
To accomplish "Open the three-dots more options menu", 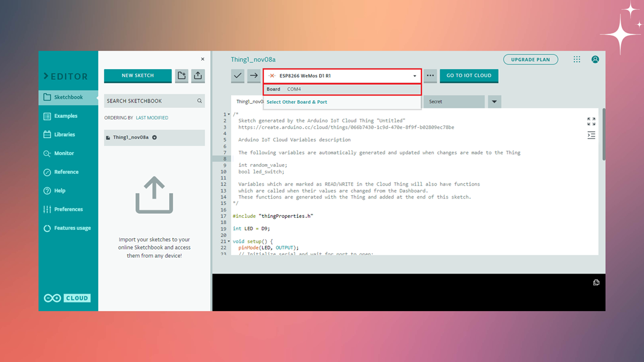I will [430, 76].
